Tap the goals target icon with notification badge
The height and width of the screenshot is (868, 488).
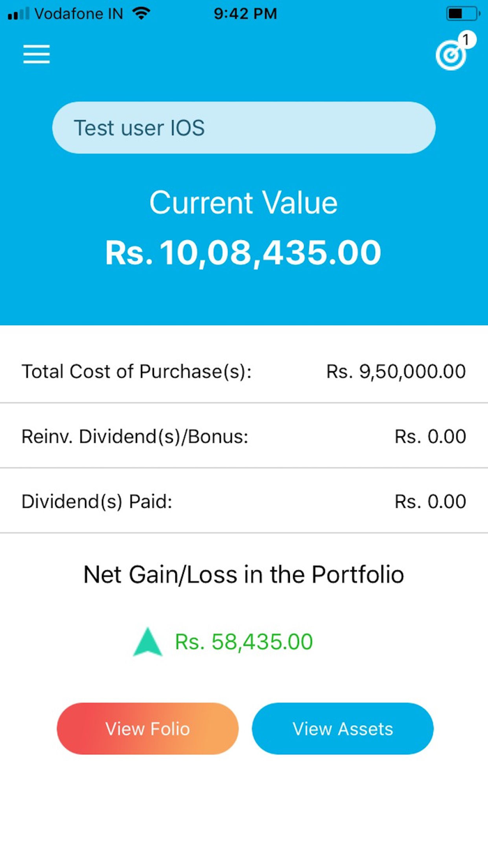point(450,56)
